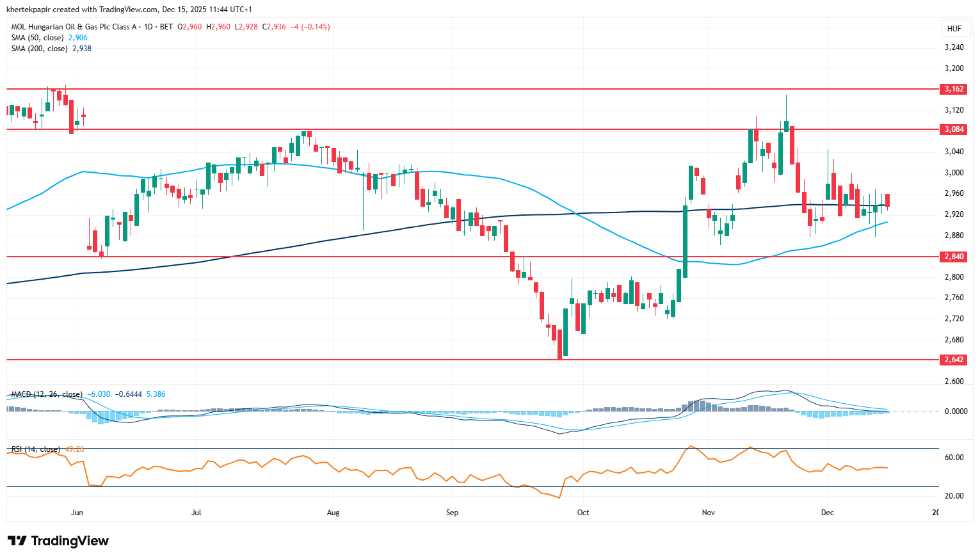Open the HUF currency selector
Viewport: 980px width, 560px height.
pyautogui.click(x=954, y=29)
